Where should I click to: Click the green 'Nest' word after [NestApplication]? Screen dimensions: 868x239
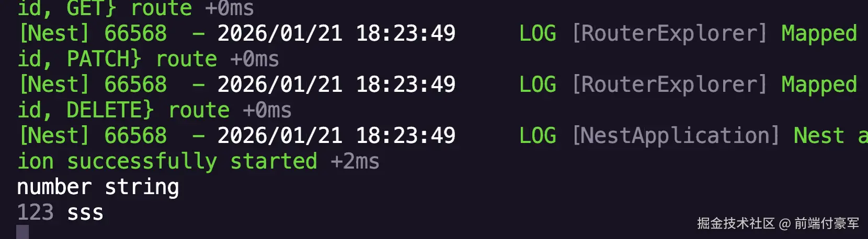819,136
